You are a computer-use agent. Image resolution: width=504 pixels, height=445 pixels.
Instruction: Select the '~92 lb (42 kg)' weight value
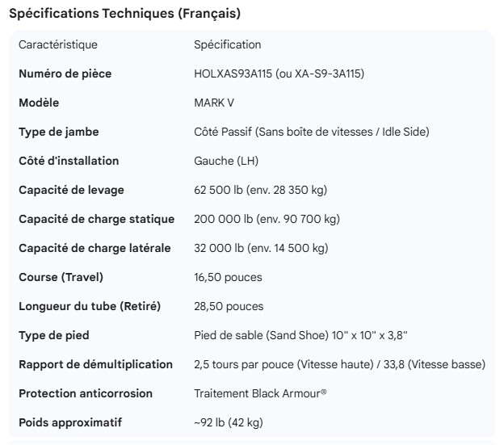click(229, 422)
